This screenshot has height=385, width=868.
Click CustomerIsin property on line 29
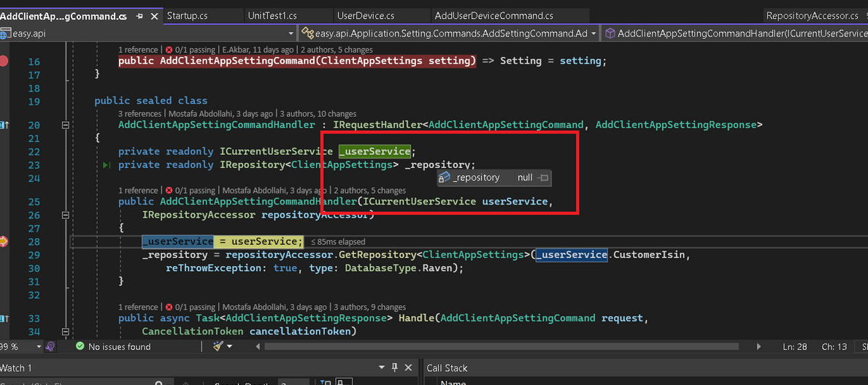click(649, 255)
